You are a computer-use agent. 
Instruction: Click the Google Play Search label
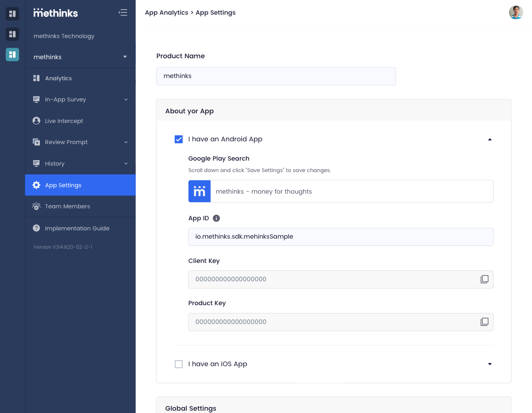(218, 158)
